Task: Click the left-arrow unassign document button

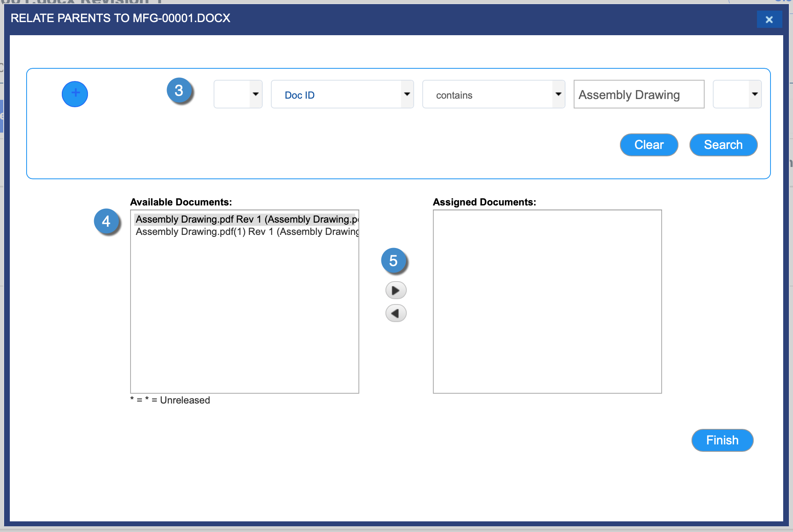Action: coord(396,313)
